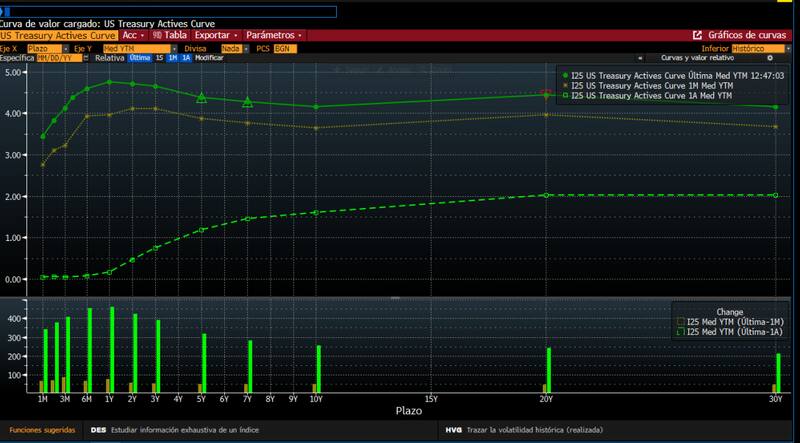Click the Ultima-1A change legend swatch

tap(678, 330)
